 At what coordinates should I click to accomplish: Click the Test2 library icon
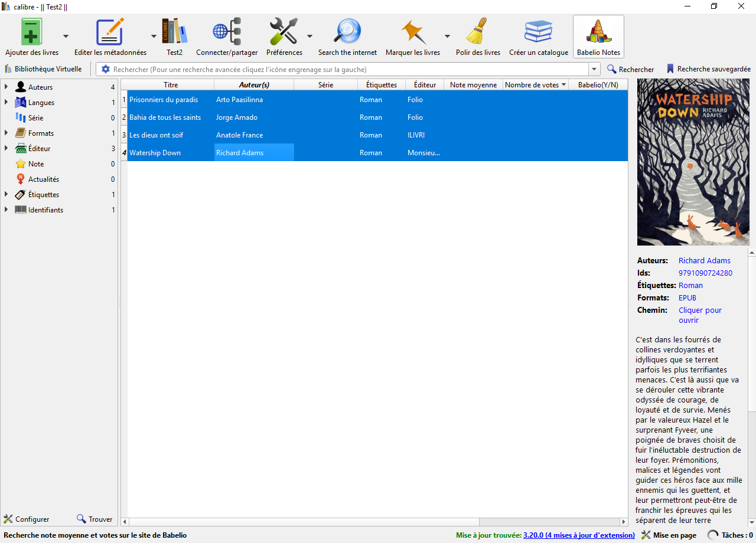(174, 31)
